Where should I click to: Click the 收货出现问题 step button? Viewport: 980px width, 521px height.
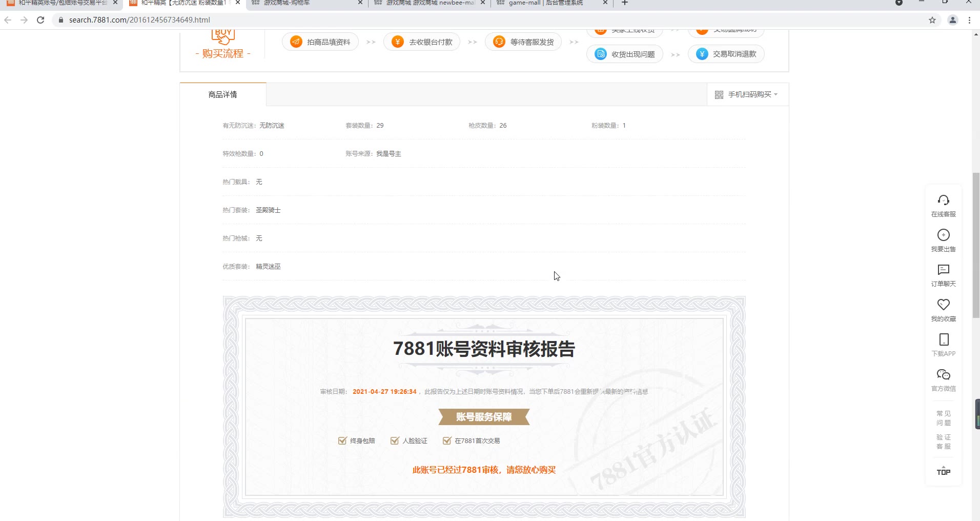[625, 54]
